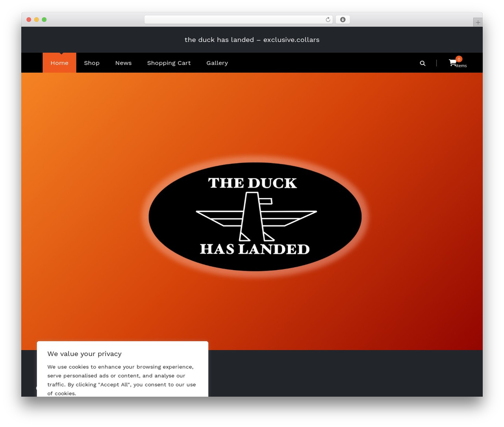Go to the Home menu item
Screen dimensions: 504x427
pos(59,63)
